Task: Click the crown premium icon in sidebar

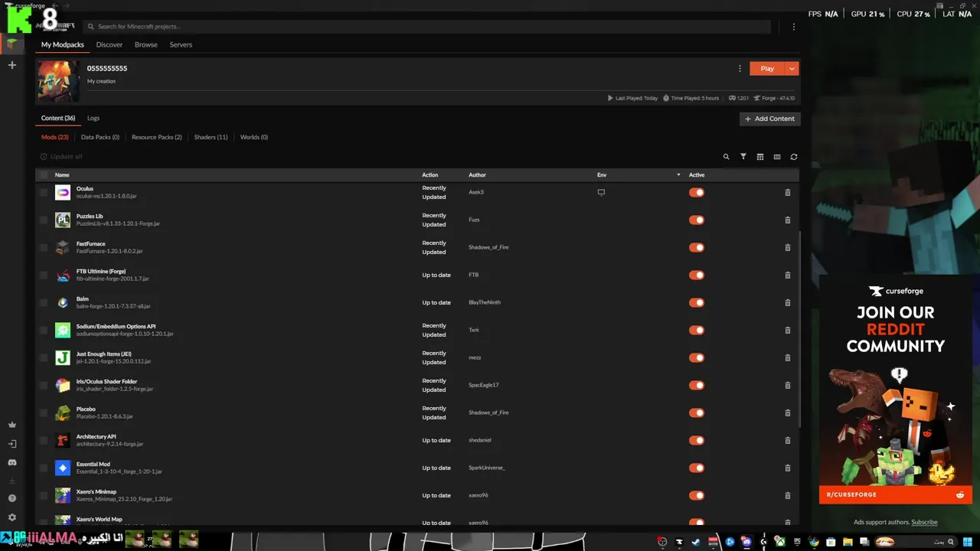Action: [x=11, y=425]
